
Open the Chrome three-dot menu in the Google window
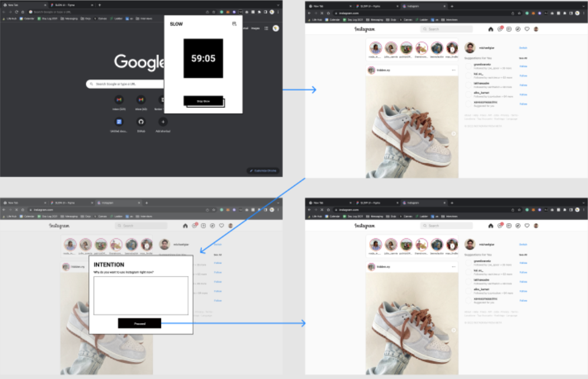tap(278, 12)
